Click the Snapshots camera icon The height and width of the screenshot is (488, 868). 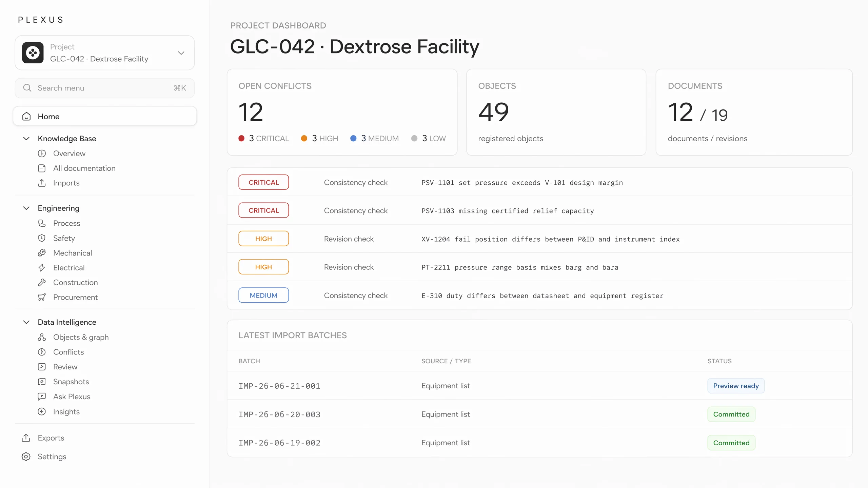point(42,382)
